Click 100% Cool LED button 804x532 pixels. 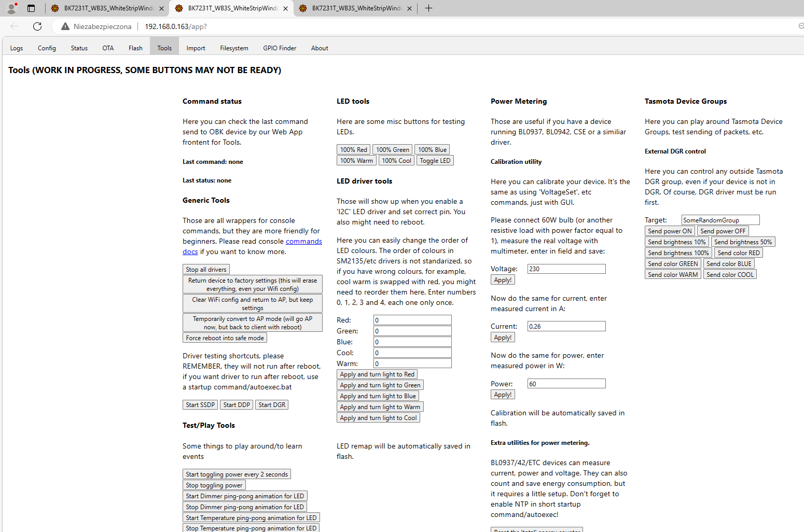click(x=397, y=161)
